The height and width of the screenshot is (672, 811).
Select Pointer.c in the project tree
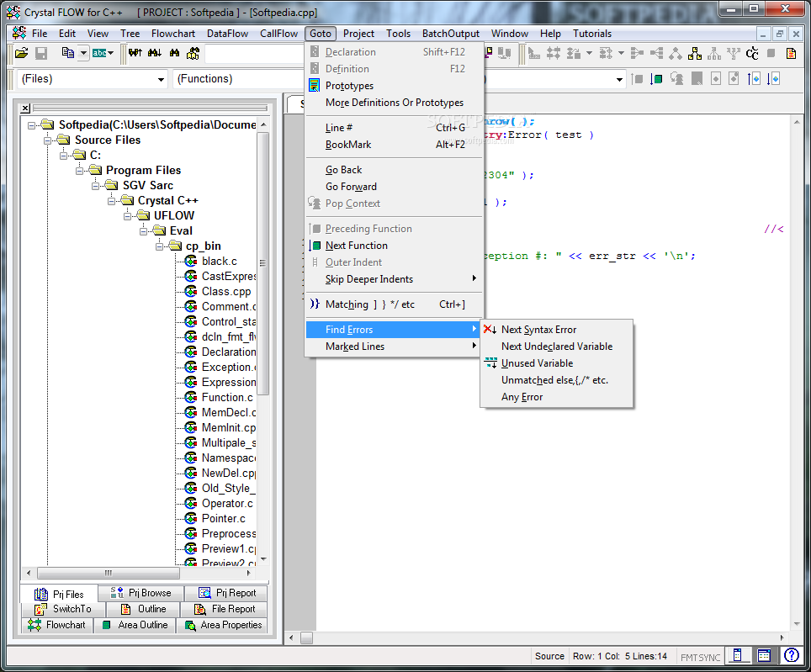click(224, 518)
